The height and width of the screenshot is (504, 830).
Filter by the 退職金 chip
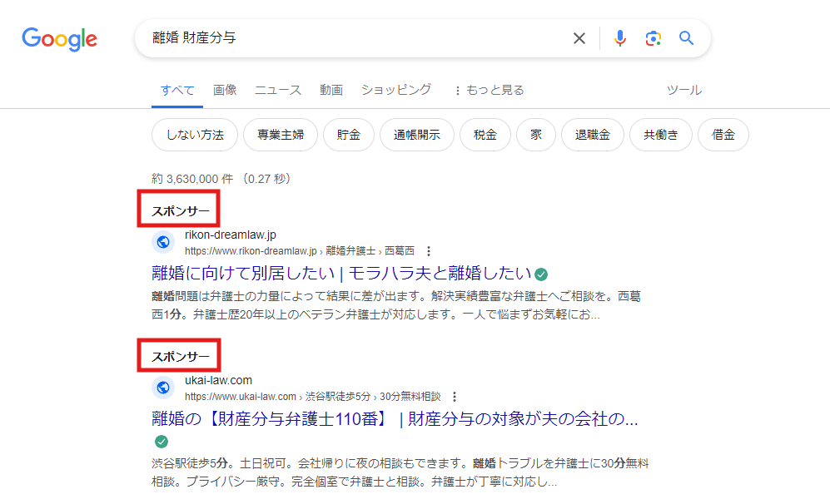[593, 135]
